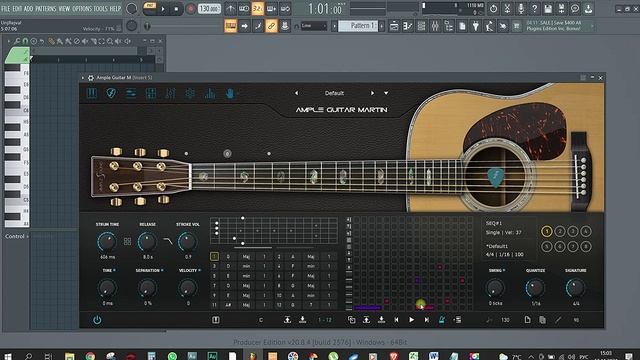Open the Piano roll view icon
Viewport: 640px width, 360px height.
pyautogui.click(x=407, y=26)
